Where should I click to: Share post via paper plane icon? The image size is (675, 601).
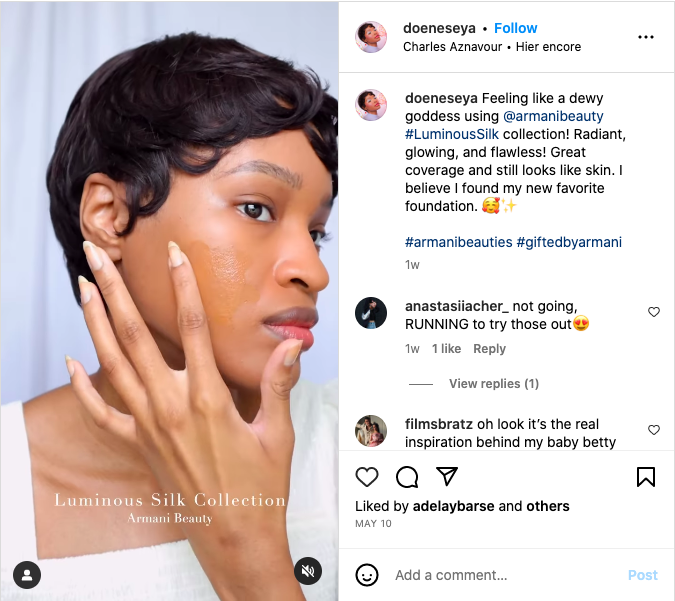[x=447, y=477]
